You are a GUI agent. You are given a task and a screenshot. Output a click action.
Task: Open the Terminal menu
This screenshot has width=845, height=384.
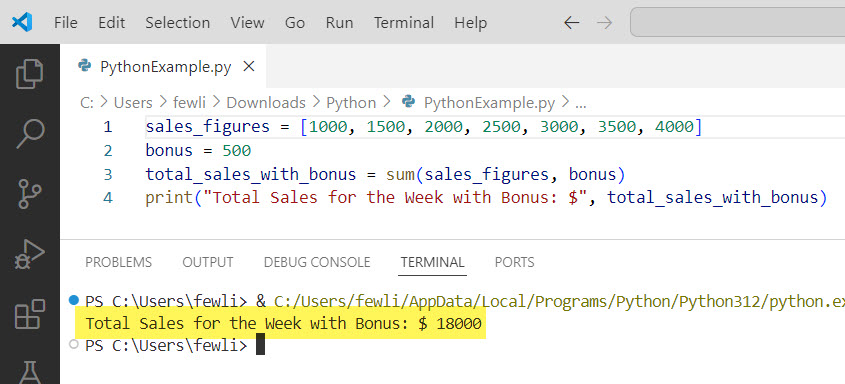click(404, 23)
